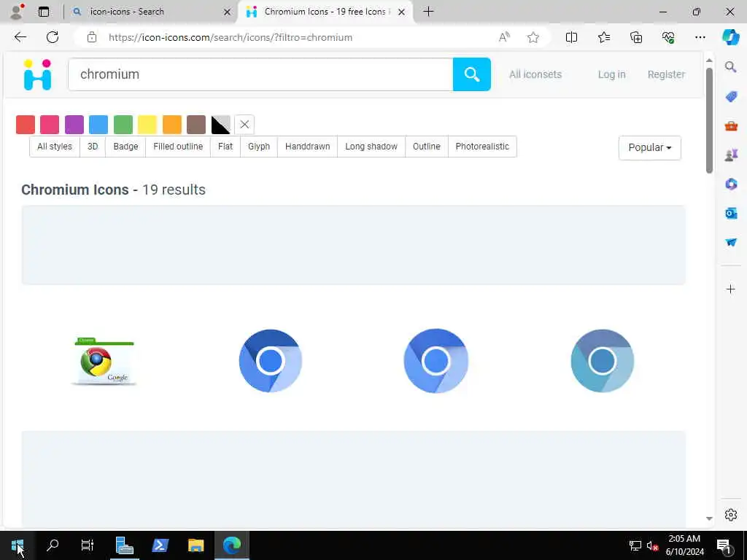This screenshot has height=560, width=747.
Task: Open browser Collections icon
Action: [636, 37]
